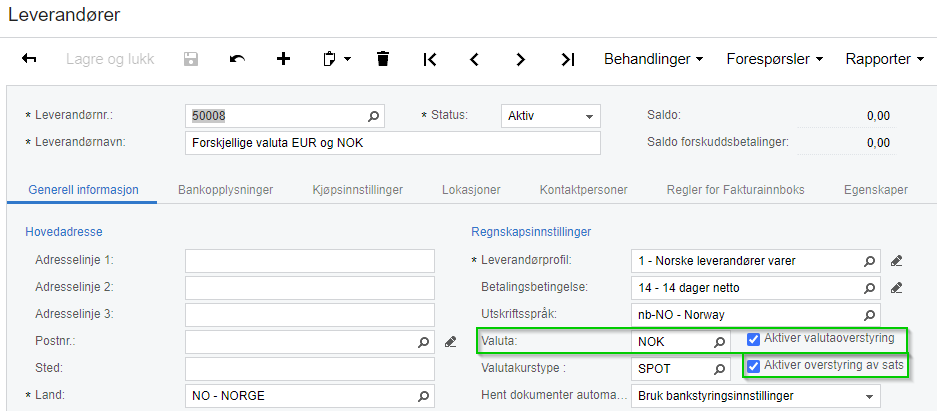Viewport: 937px width, 411px height.
Task: Open the Behandlinger menu
Action: click(653, 59)
